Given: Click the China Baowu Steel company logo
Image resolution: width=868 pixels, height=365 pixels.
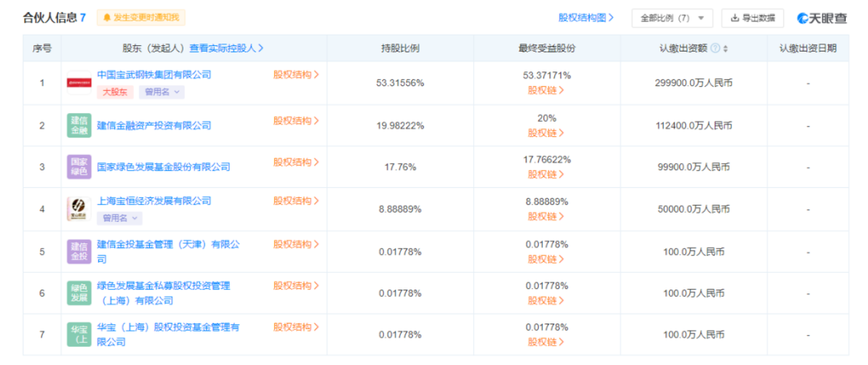Looking at the screenshot, I should click(x=79, y=83).
